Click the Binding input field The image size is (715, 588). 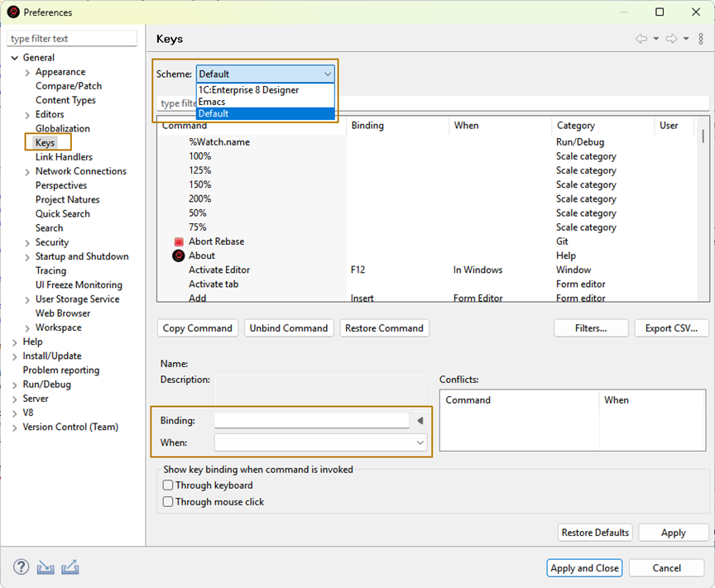tap(311, 421)
